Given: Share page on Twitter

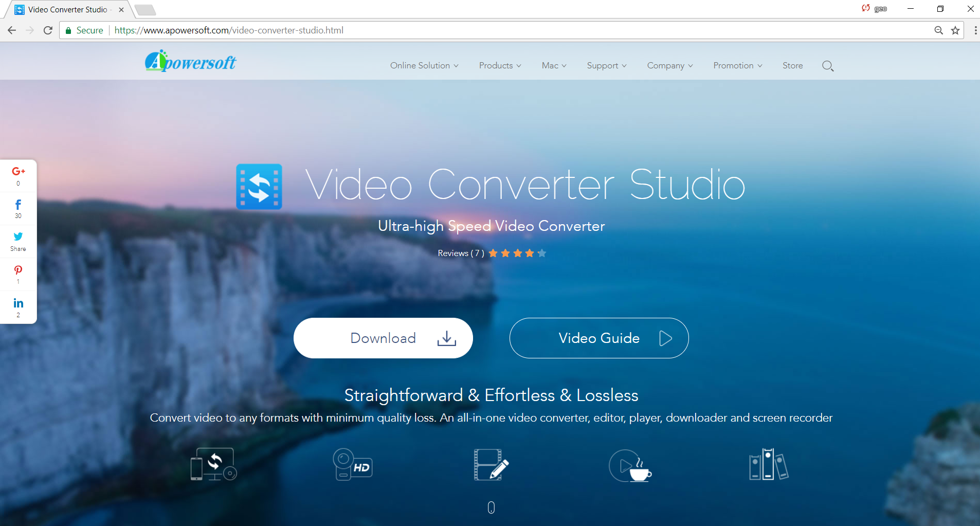Looking at the screenshot, I should coord(19,242).
